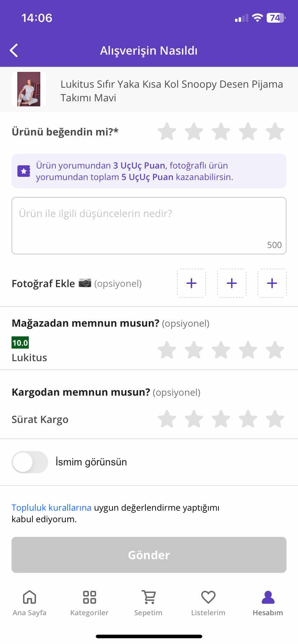Tap the middle photo upload slot

(x=232, y=283)
